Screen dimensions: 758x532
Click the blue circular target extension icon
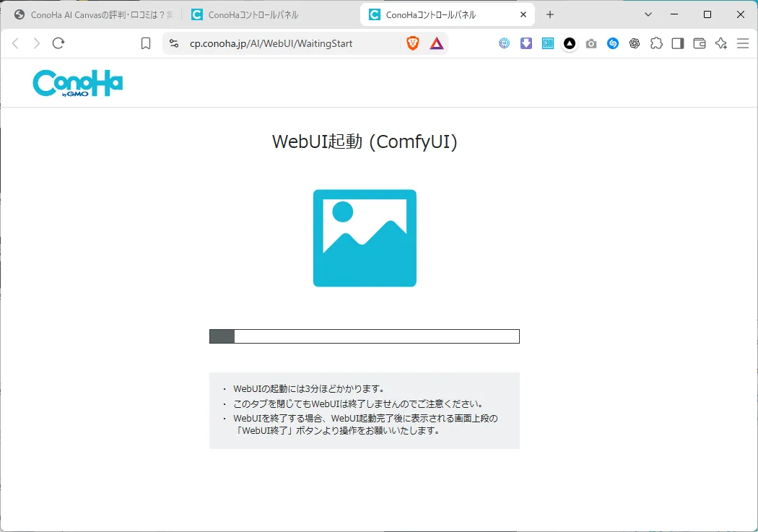click(504, 43)
